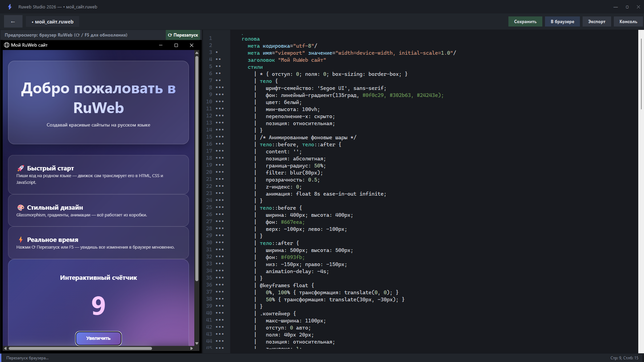644x362 pixels.
Task: Save the file with Сохранить
Action: pos(525,22)
